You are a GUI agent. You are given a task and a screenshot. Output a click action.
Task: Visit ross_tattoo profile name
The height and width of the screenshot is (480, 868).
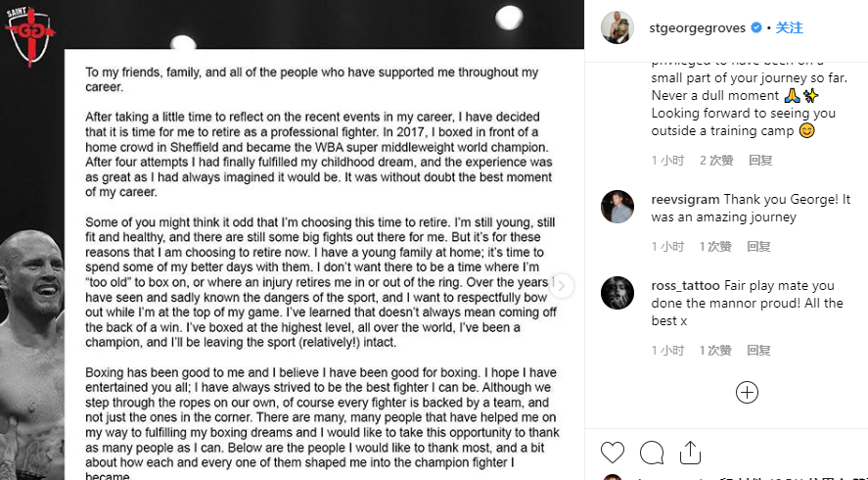(686, 285)
